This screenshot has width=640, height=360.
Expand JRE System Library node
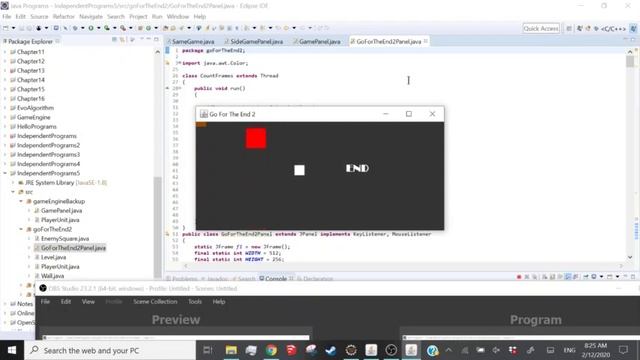point(13,182)
